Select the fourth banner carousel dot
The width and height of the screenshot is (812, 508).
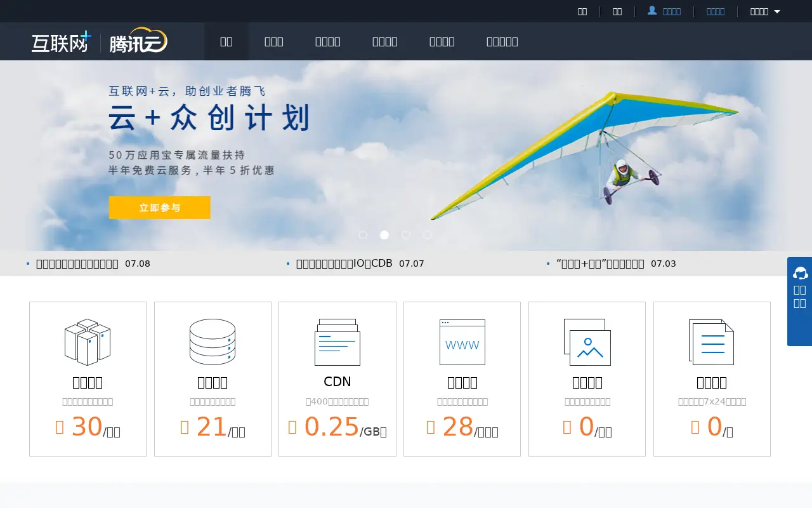pyautogui.click(x=428, y=235)
